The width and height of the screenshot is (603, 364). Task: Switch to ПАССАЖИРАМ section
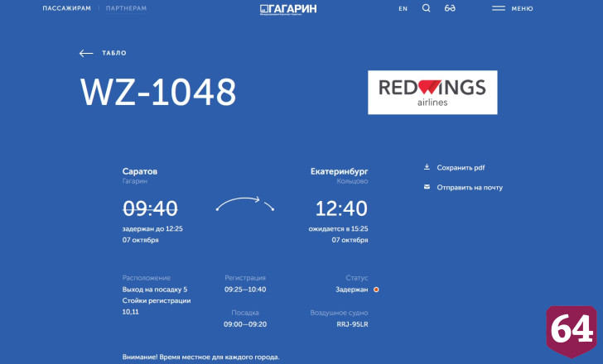point(66,8)
